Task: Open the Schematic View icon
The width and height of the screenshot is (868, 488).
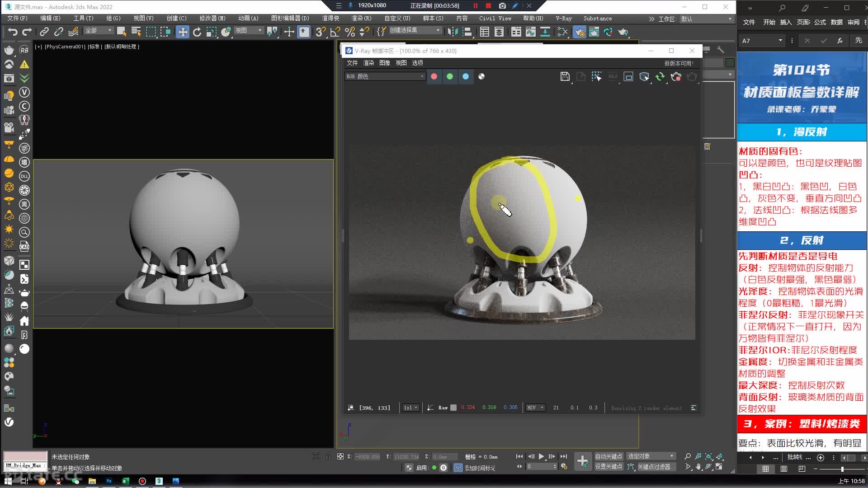Action: click(x=545, y=32)
